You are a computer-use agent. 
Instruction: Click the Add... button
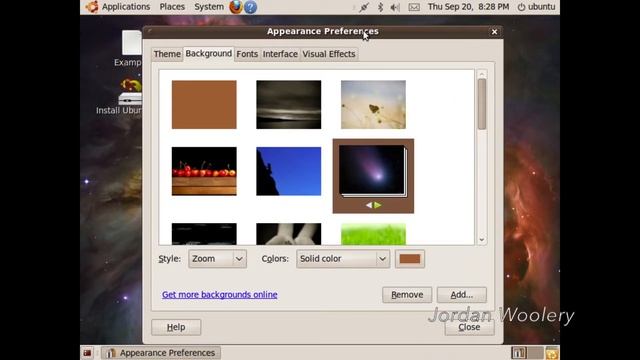(x=462, y=295)
